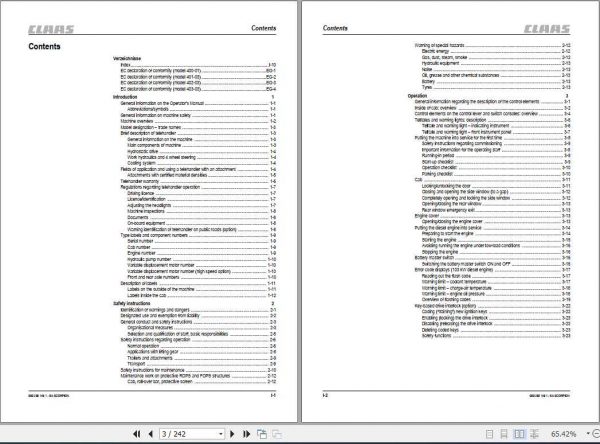This screenshot has width=600, height=444.
Task: Click the CLAAS logo on the right page
Action: point(547,29)
